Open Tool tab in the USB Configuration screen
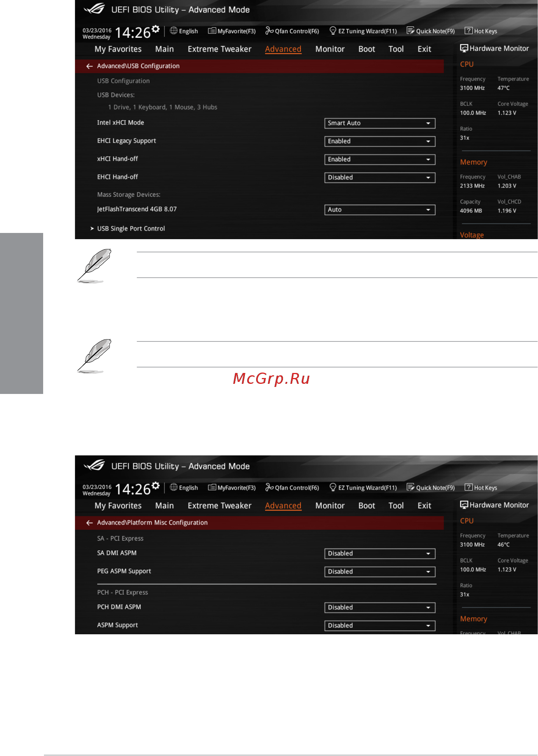 click(x=396, y=49)
